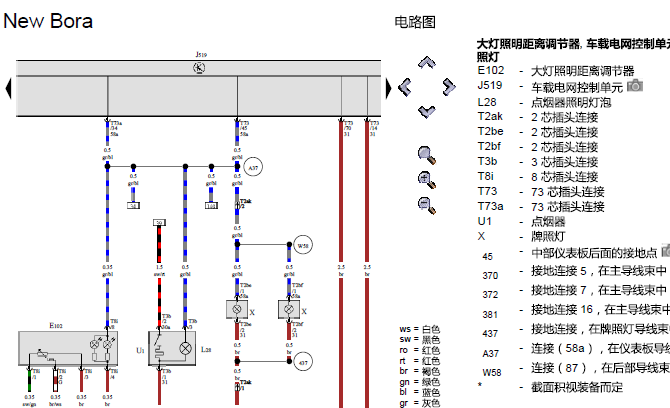670x408 pixels.
Task: Select the E102 headlight range regulator component
Action: [68, 348]
